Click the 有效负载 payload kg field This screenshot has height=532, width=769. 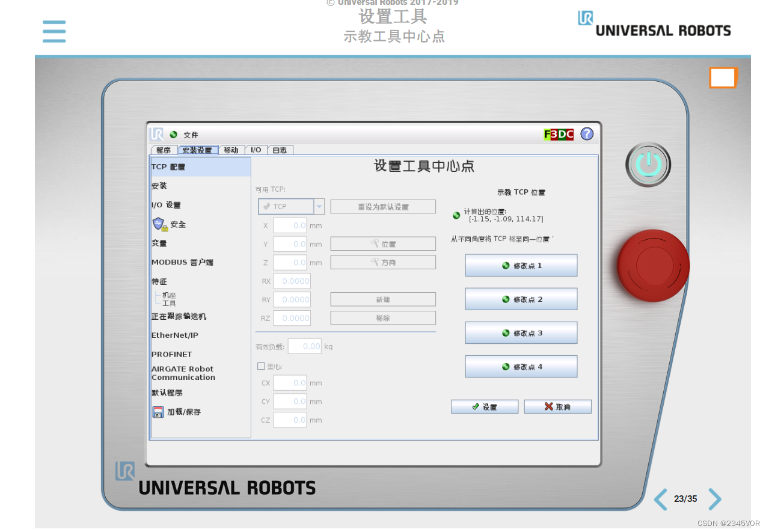304,346
